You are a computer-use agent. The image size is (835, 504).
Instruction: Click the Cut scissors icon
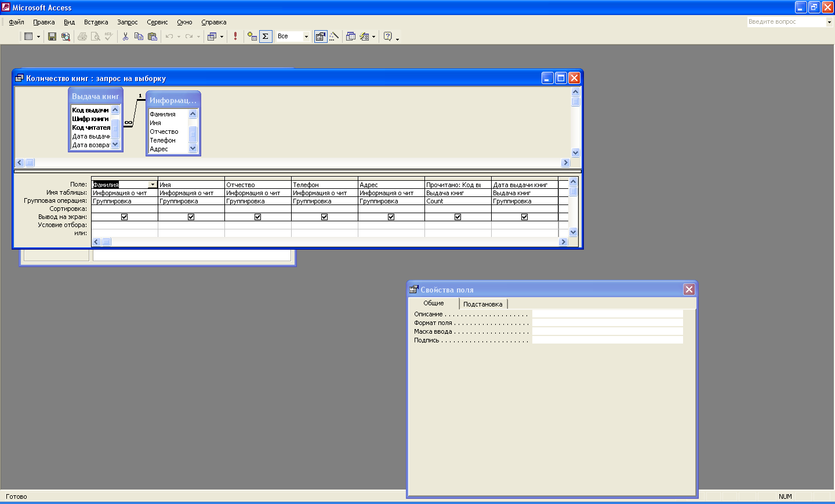125,36
